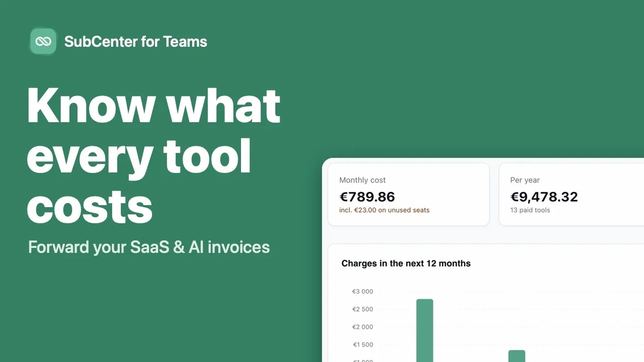Select the Know what every tool costs headline
The width and height of the screenshot is (644, 362).
pyautogui.click(x=153, y=156)
